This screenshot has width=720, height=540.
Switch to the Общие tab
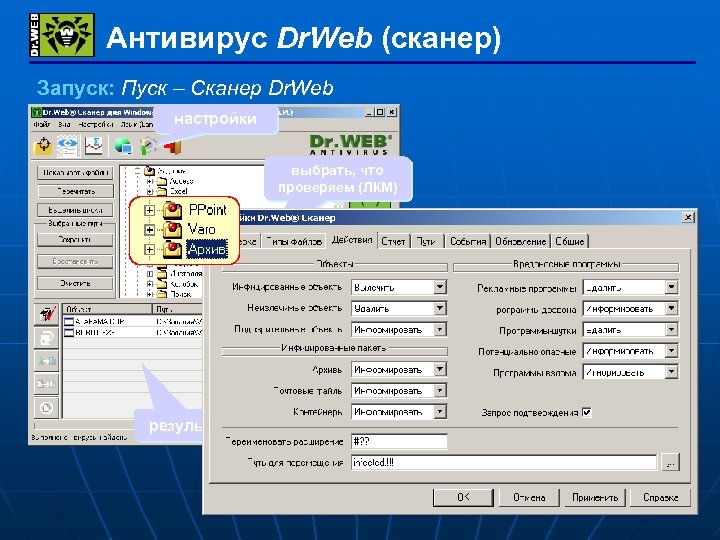[569, 242]
